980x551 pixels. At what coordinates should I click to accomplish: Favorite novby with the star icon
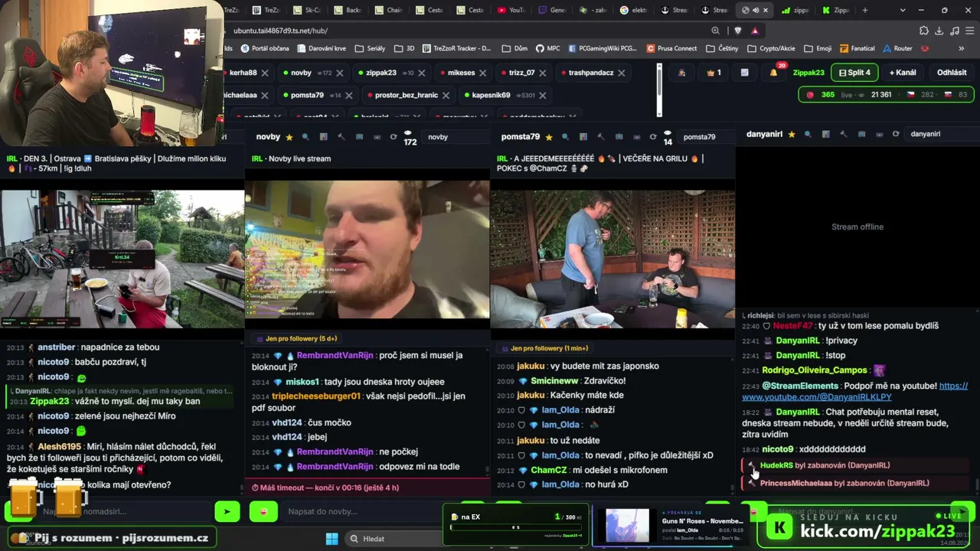point(289,137)
